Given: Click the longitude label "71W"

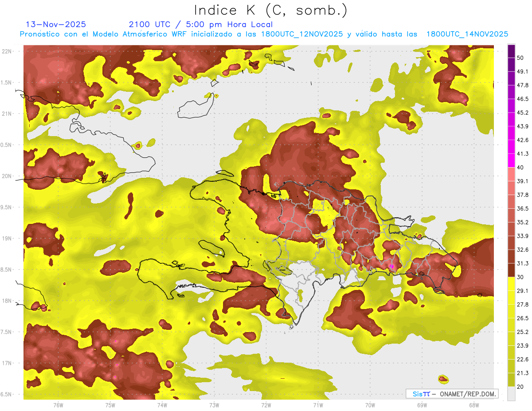Looking at the screenshot, I should tap(318, 405).
